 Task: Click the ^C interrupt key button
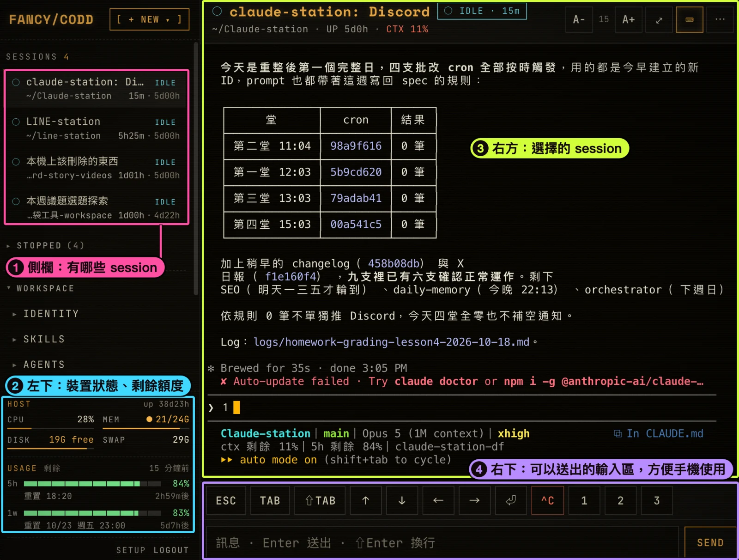coord(548,500)
